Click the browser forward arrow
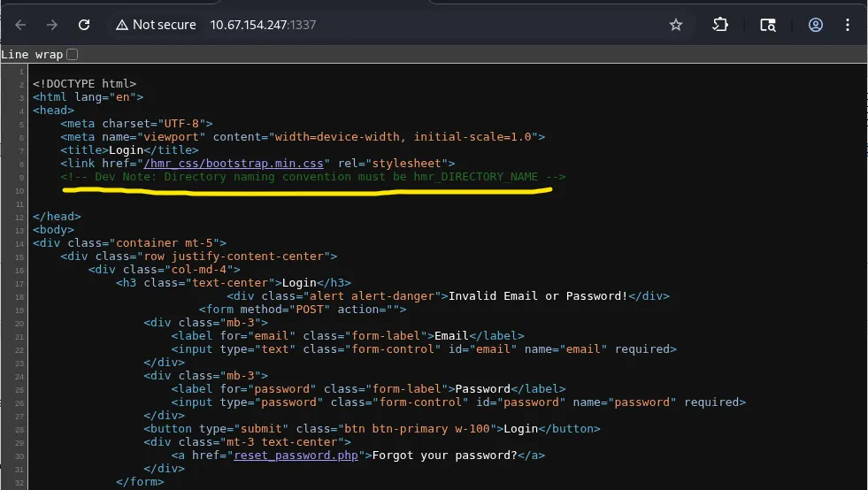Viewport: 868px width, 490px height. coord(52,25)
